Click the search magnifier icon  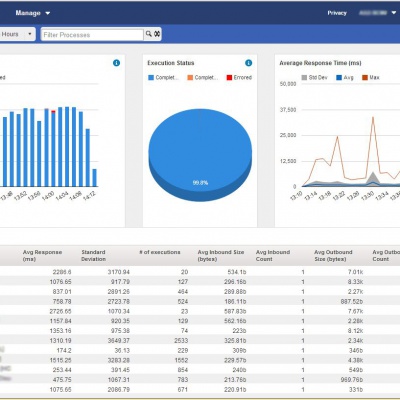tap(148, 34)
